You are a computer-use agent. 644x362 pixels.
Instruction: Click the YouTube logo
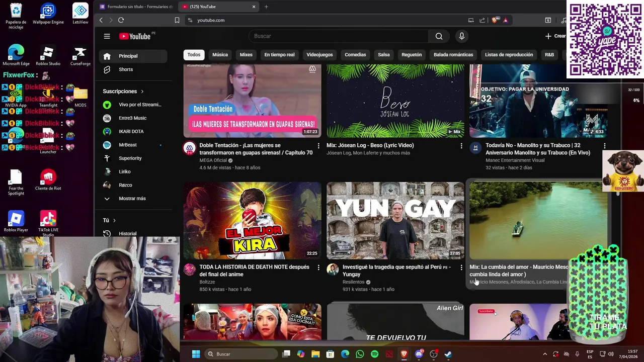point(135,36)
